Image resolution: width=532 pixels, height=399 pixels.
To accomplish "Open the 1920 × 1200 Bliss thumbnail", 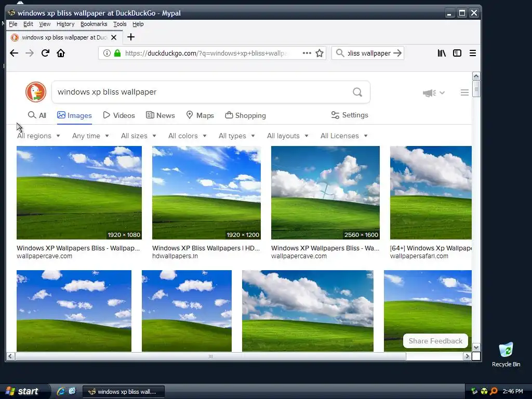I will [x=206, y=193].
